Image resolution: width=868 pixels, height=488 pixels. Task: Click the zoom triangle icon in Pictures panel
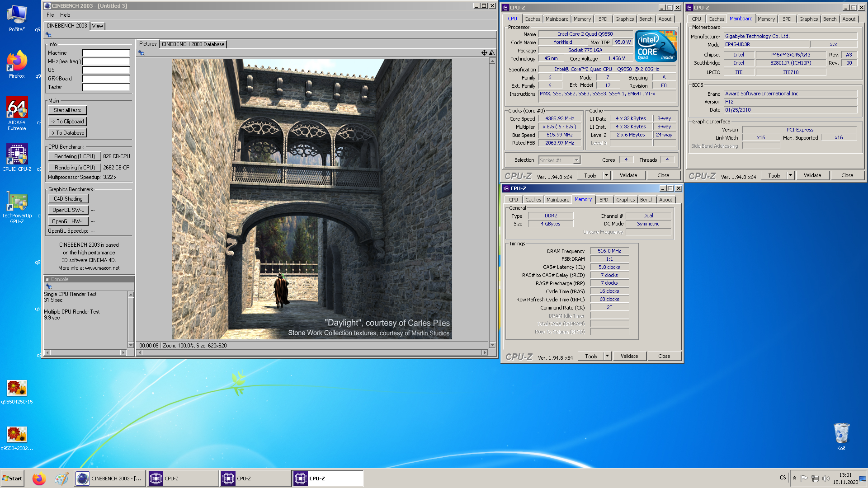point(492,53)
